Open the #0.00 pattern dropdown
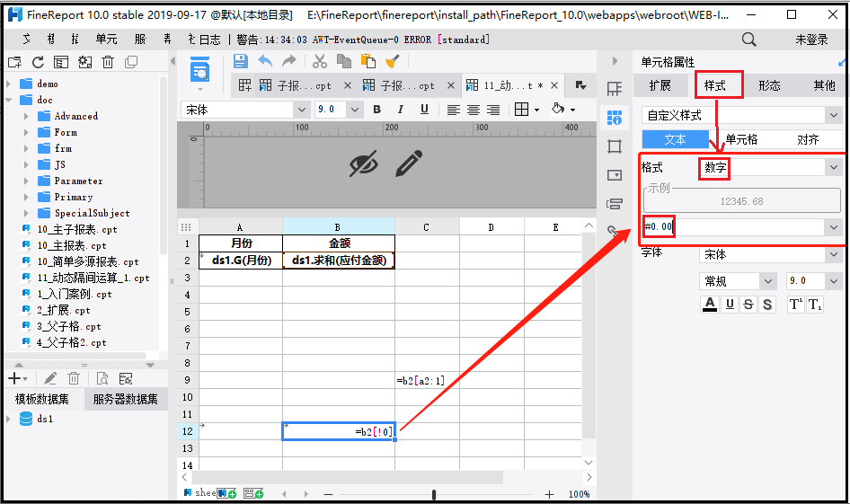Screen dimensions: 850x504 click(x=833, y=227)
